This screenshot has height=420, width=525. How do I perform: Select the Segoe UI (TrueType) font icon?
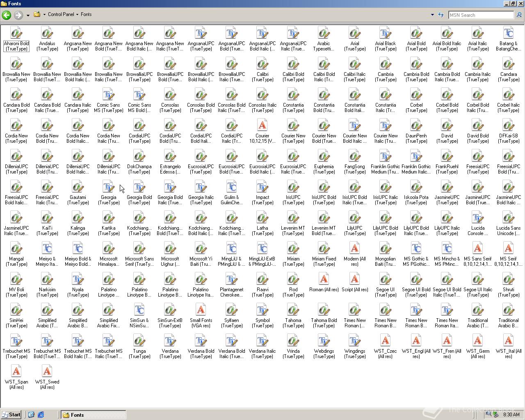386,279
